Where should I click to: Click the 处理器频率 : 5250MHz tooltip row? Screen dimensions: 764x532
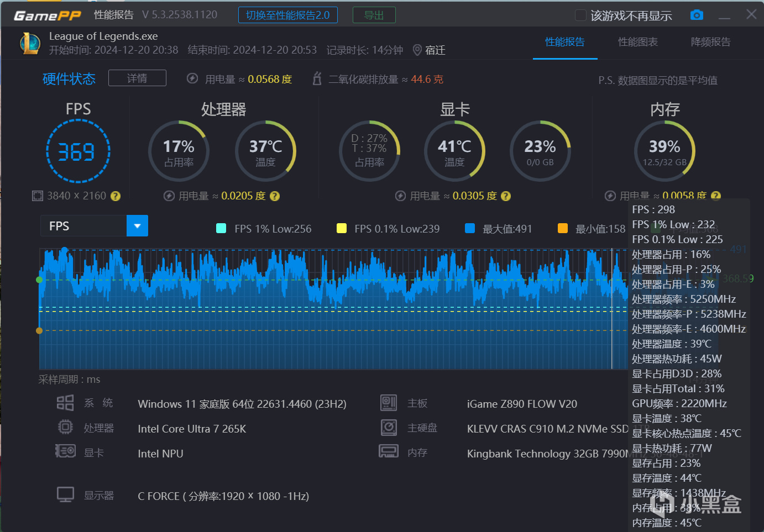(x=684, y=299)
